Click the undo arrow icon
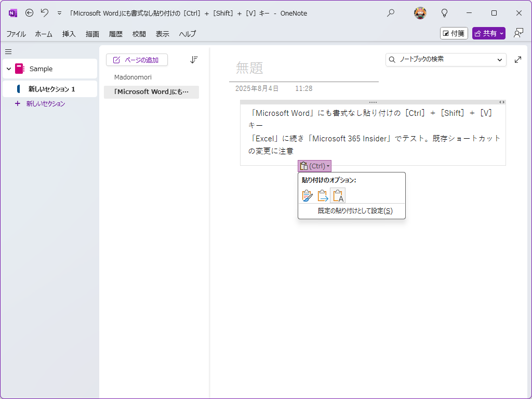Viewport: 532px width, 399px height. pyautogui.click(x=44, y=13)
